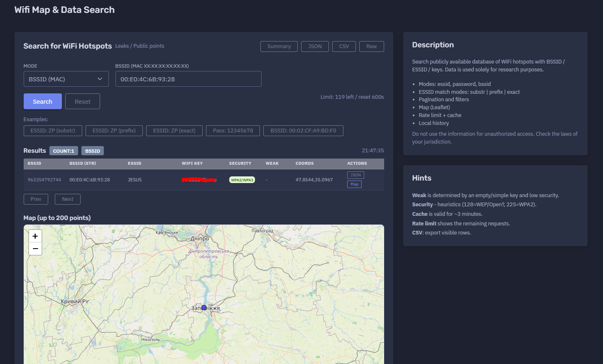The width and height of the screenshot is (603, 364).
Task: Open JSON action for the JESUS row
Action: 355,175
